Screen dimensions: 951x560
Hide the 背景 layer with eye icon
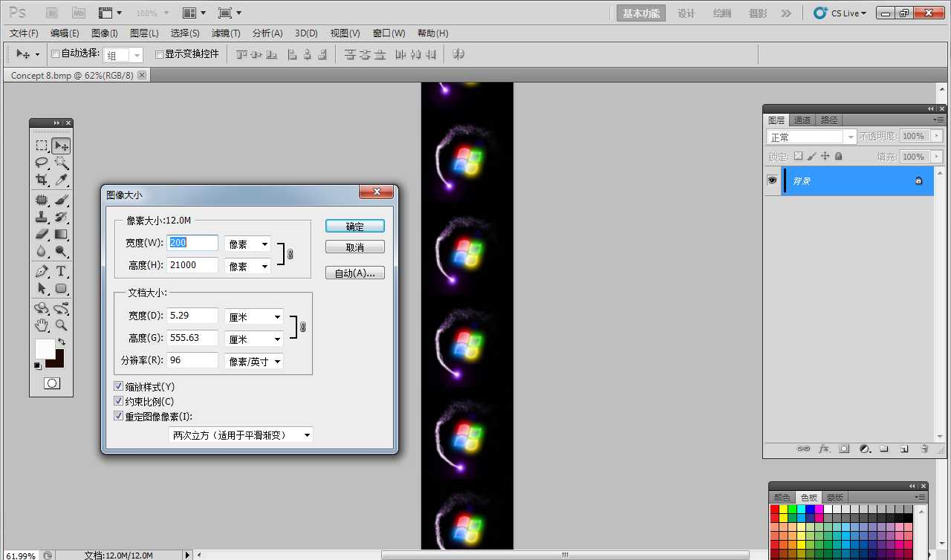point(772,180)
